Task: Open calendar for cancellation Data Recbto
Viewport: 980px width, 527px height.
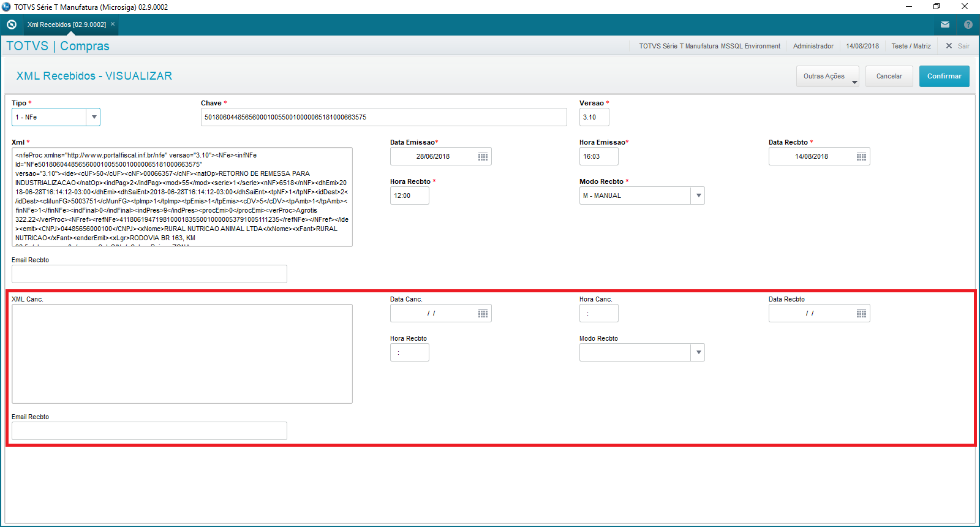Action: [861, 314]
